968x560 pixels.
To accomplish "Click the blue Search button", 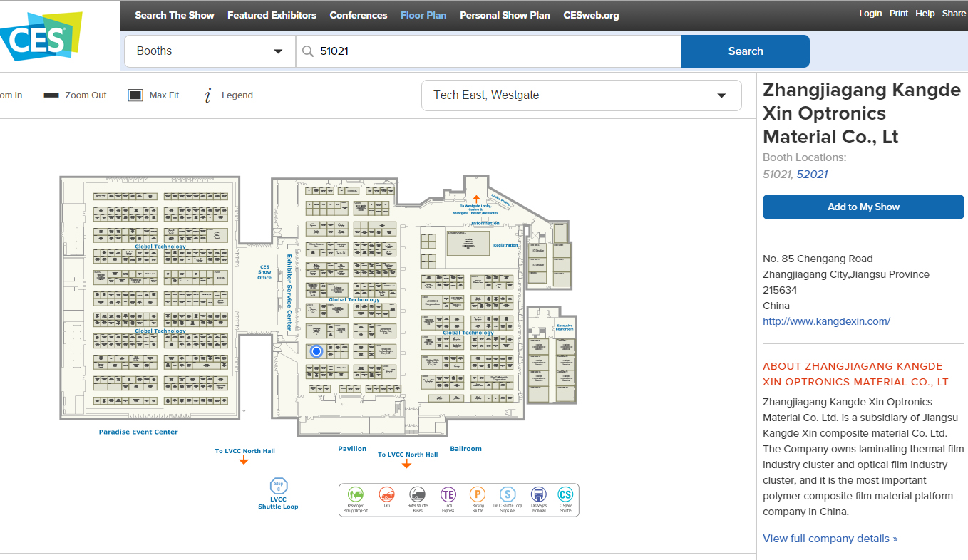I will pyautogui.click(x=746, y=51).
